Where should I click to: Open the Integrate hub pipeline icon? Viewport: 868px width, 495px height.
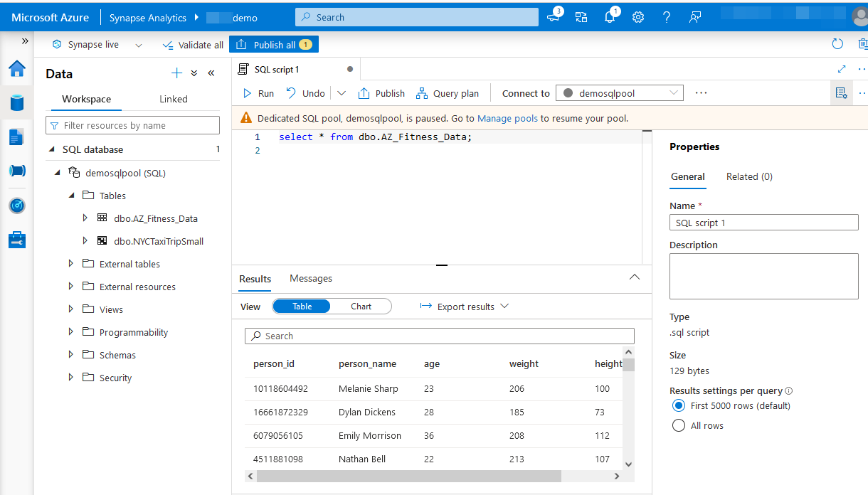(x=17, y=171)
